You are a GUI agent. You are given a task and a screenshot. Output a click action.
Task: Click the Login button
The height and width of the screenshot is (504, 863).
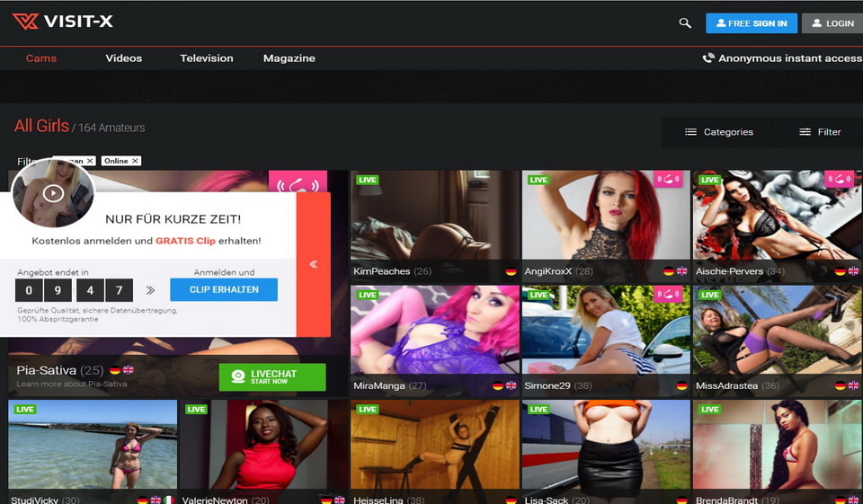[x=832, y=23]
